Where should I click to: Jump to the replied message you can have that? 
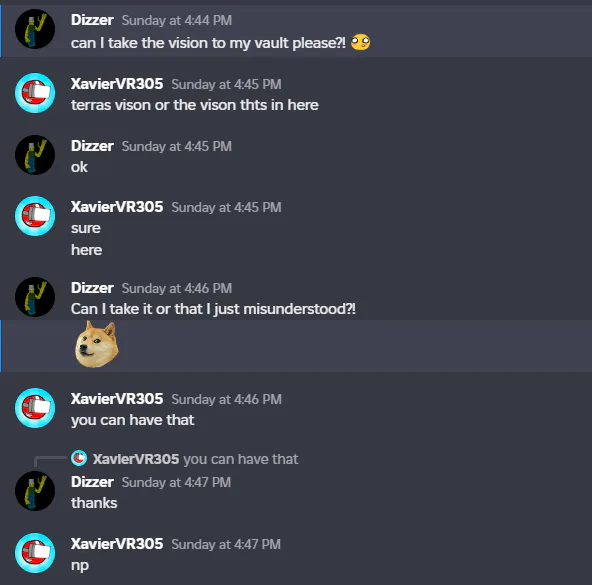click(241, 459)
